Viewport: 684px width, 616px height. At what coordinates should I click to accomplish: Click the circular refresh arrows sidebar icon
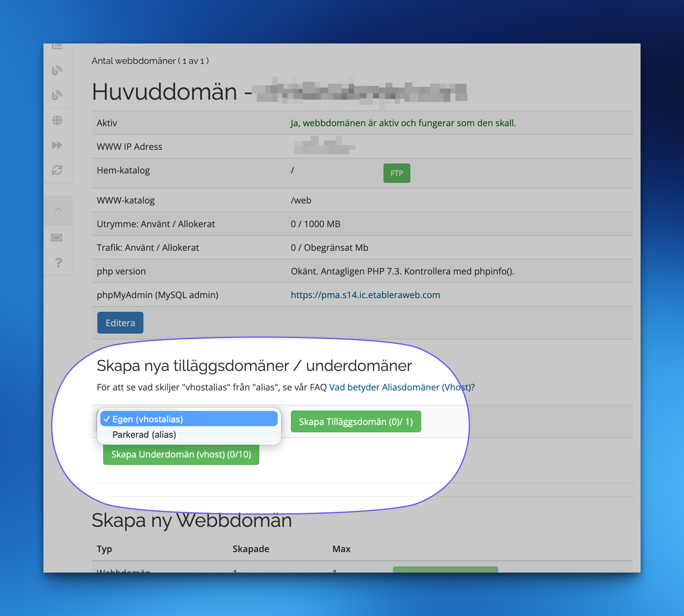[x=57, y=170]
